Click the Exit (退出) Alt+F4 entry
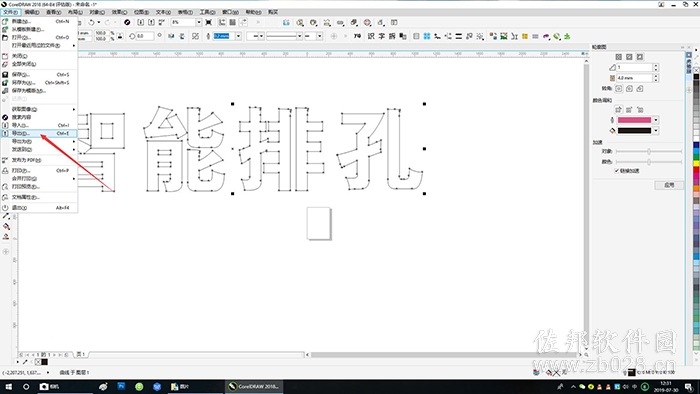 pyautogui.click(x=39, y=207)
